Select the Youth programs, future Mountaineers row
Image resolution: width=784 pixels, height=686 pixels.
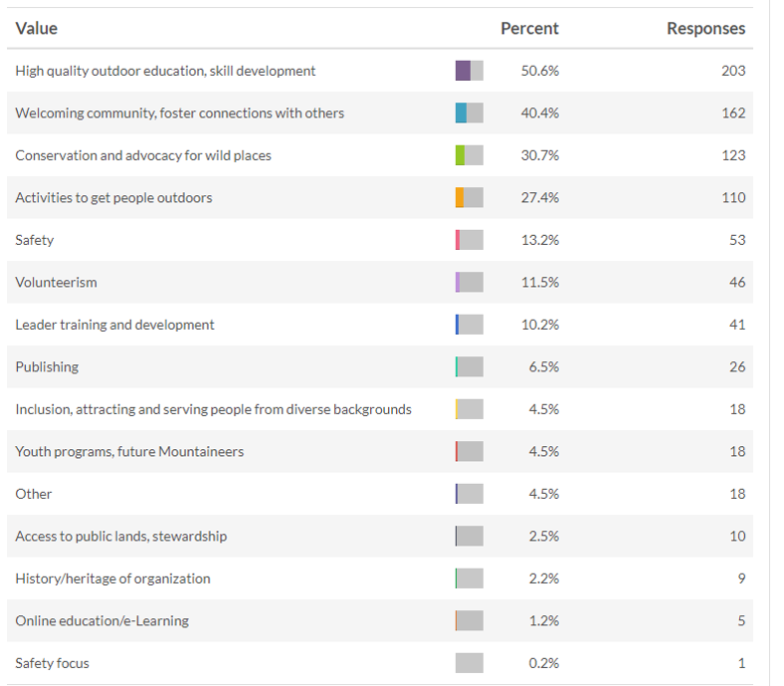[129, 452]
